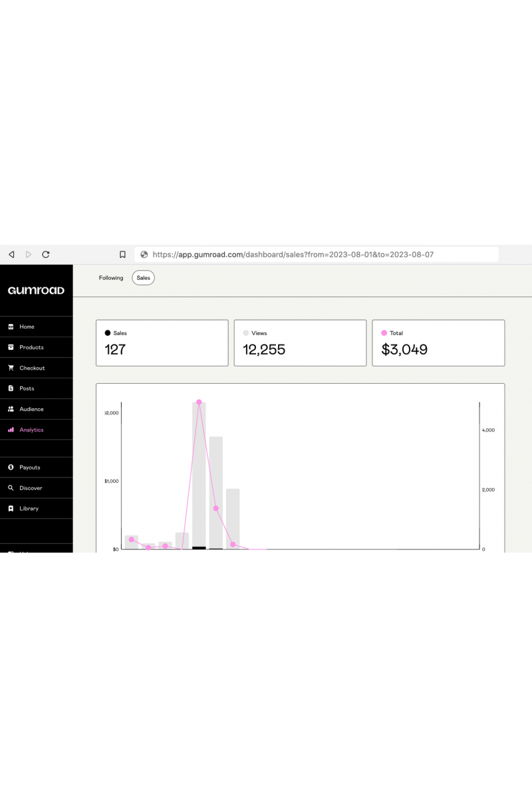Image resolution: width=532 pixels, height=798 pixels.
Task: Select the Sales tab pill
Action: (143, 278)
